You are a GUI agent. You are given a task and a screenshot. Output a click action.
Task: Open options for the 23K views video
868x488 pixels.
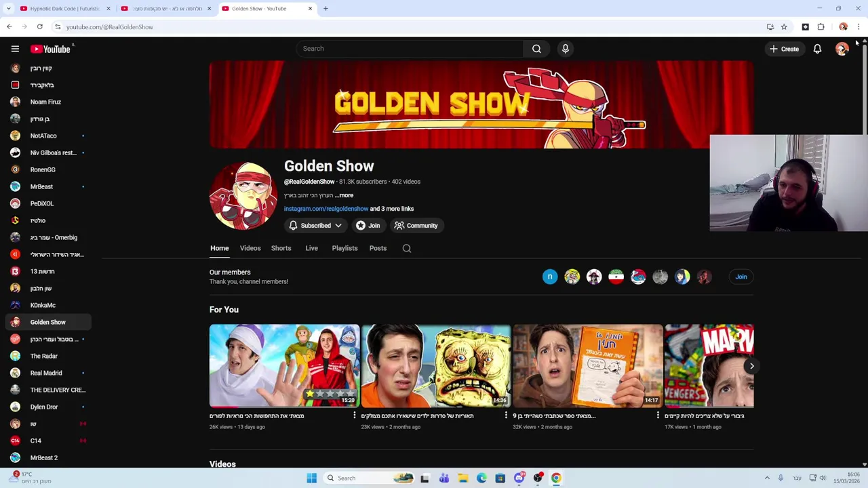click(x=506, y=415)
